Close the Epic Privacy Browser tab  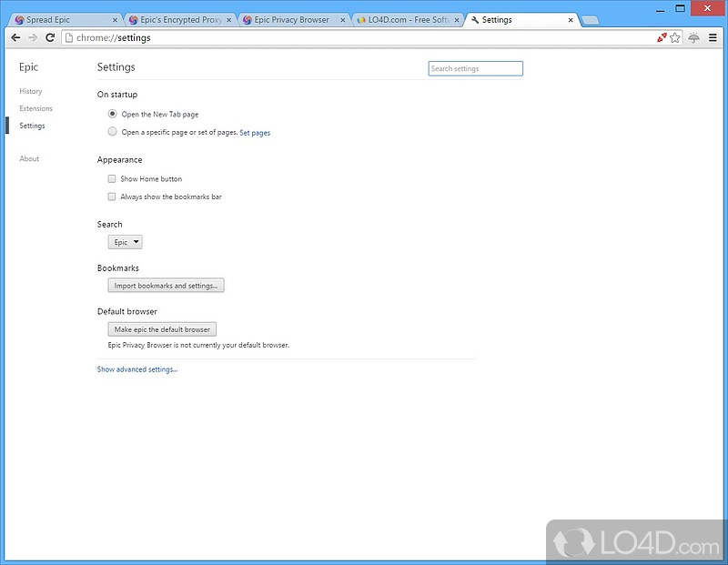point(343,20)
